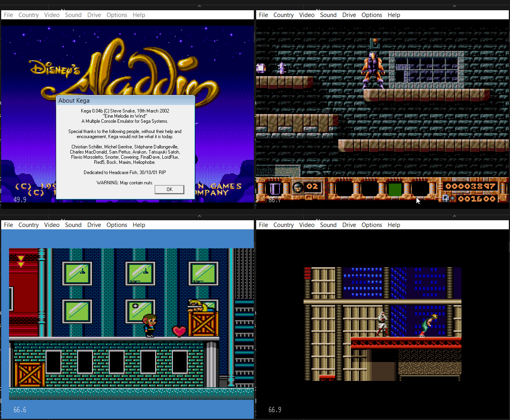Click the 'Dedicated to Headcase Fish' line

click(125, 172)
